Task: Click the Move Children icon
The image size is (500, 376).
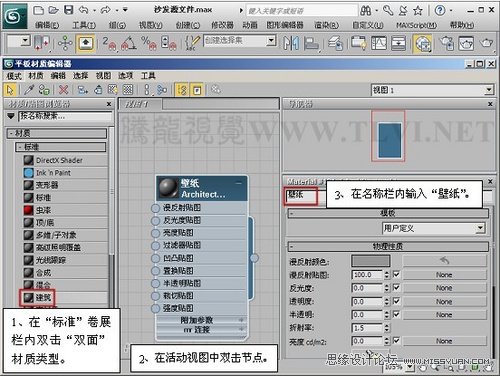Action: click(82, 90)
